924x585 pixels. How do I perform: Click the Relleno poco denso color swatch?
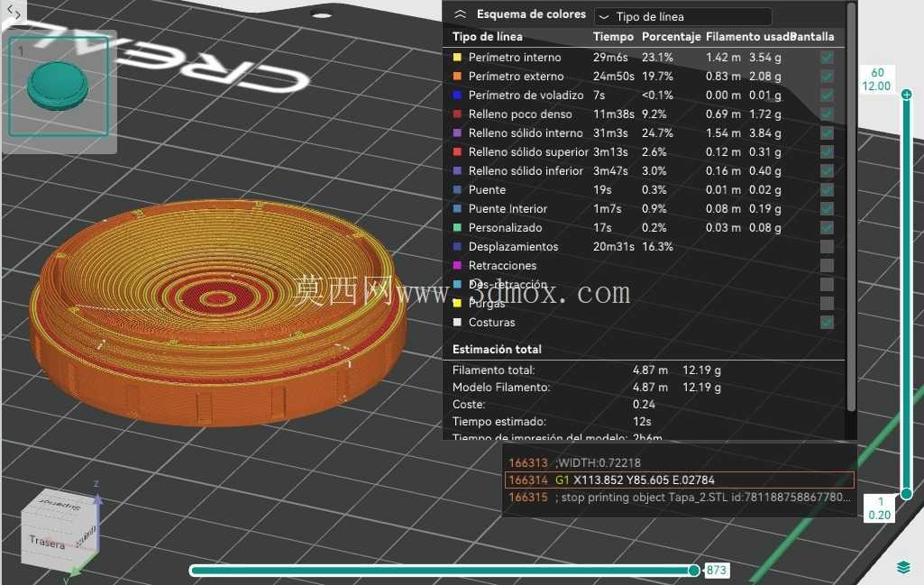click(457, 114)
